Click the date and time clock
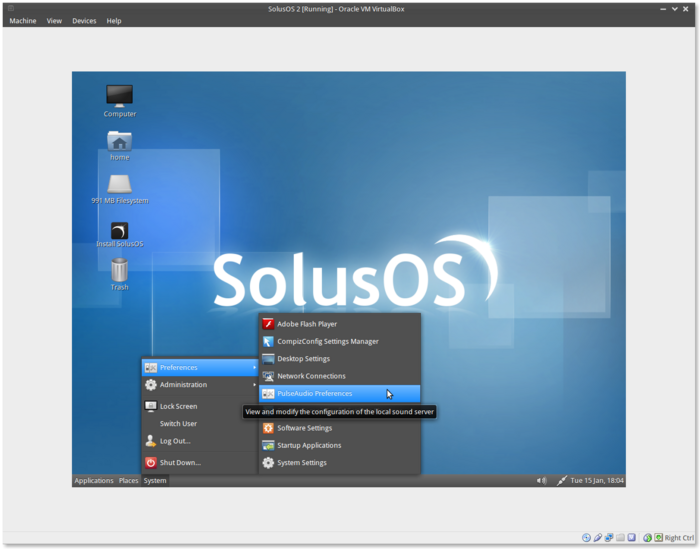The width and height of the screenshot is (700, 549). pos(597,481)
